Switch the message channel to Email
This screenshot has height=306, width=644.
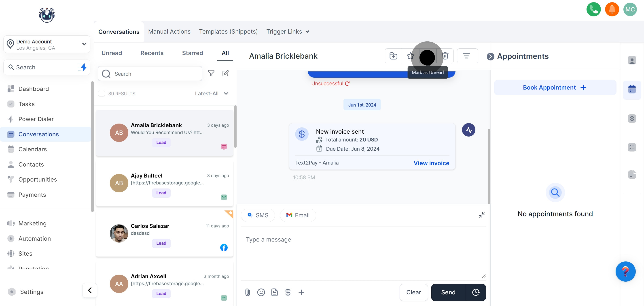coord(298,215)
